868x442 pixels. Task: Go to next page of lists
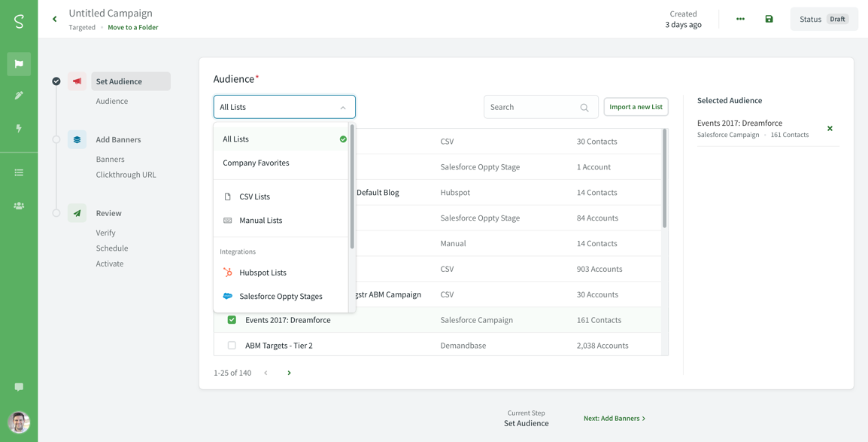click(289, 373)
